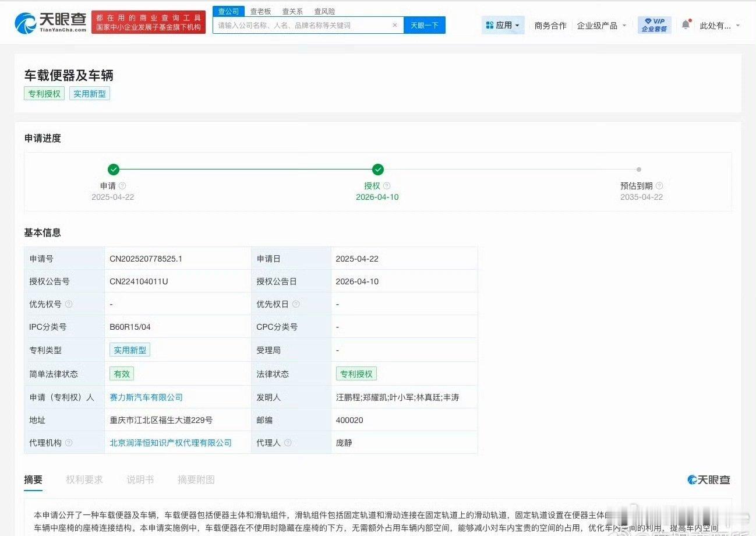The width and height of the screenshot is (756, 536).
Task: Select the agent name 庞静
Action: click(344, 443)
